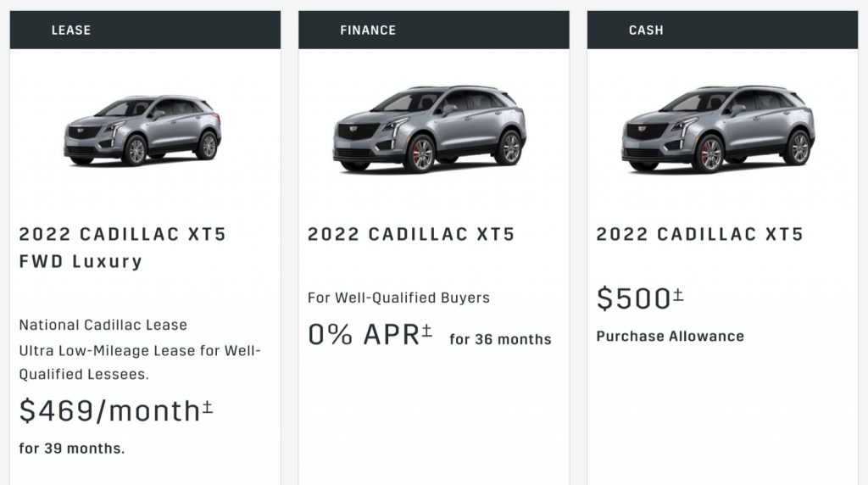Open the lease card XT5 vehicle image
The width and height of the screenshot is (868, 485).
coord(142,131)
